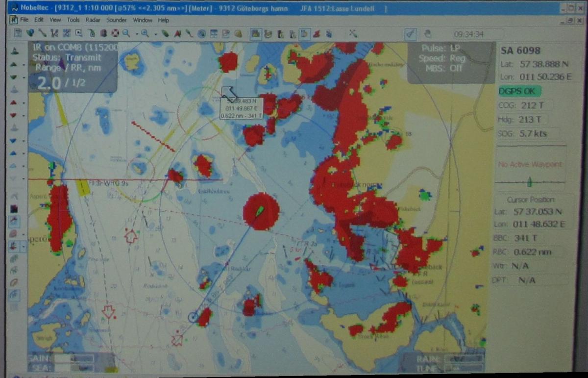Adjust the GAIN slider

pyautogui.click(x=73, y=359)
